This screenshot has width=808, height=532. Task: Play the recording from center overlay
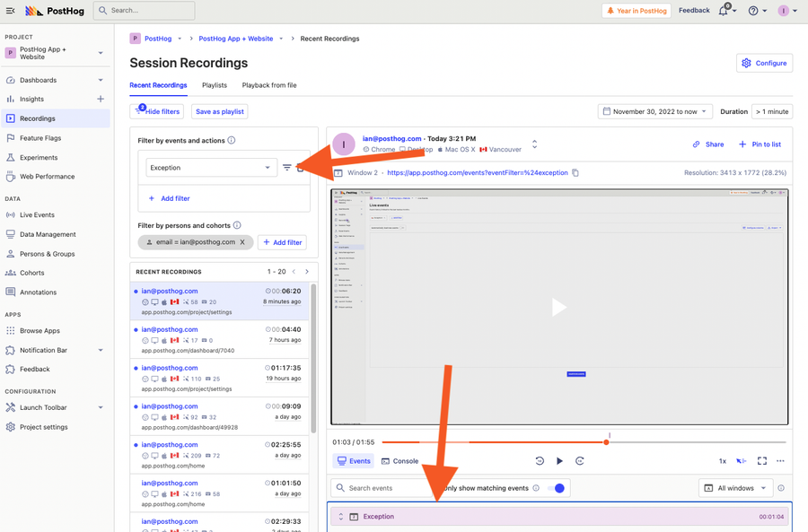559,308
